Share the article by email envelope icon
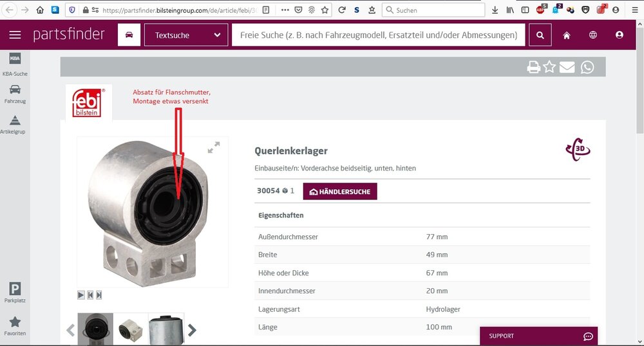The width and height of the screenshot is (644, 346). (567, 67)
